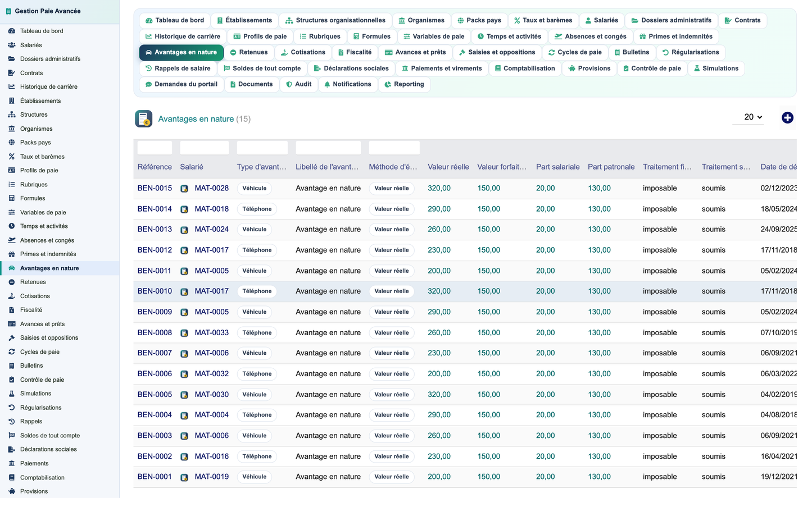812x507 pixels.
Task: Click Provisions sidebar piggy bank icon
Action: point(12,491)
